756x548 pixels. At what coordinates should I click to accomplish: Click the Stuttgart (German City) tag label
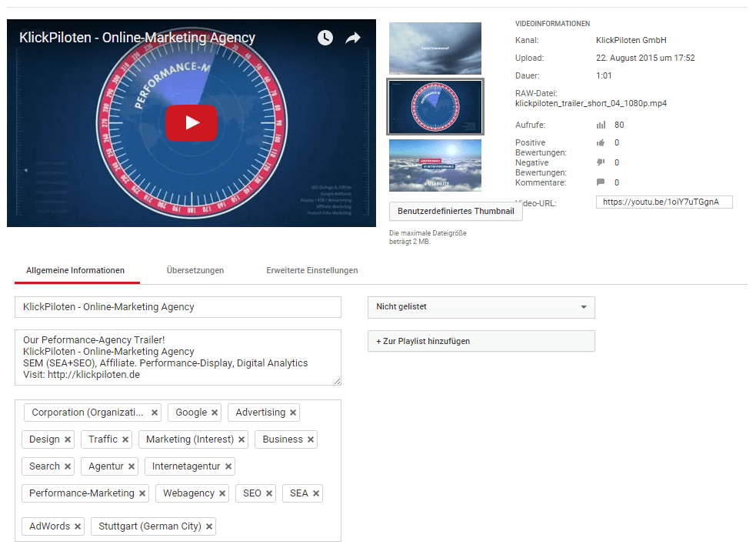tap(150, 526)
